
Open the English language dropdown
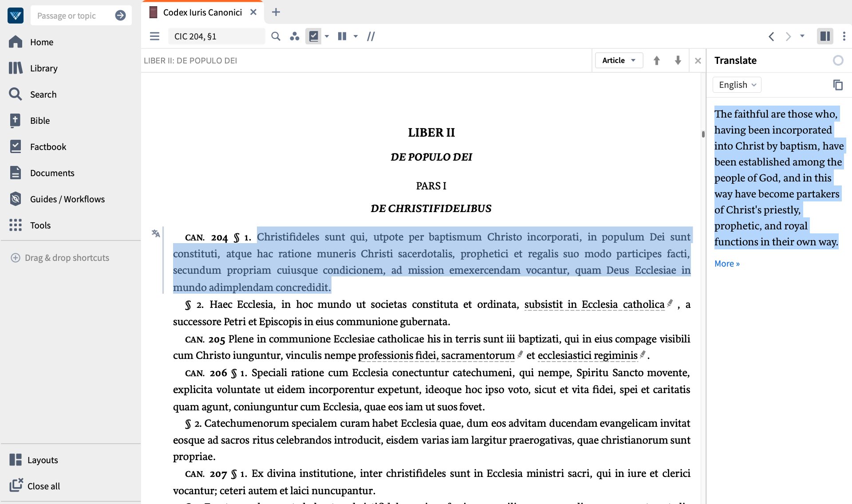click(737, 85)
